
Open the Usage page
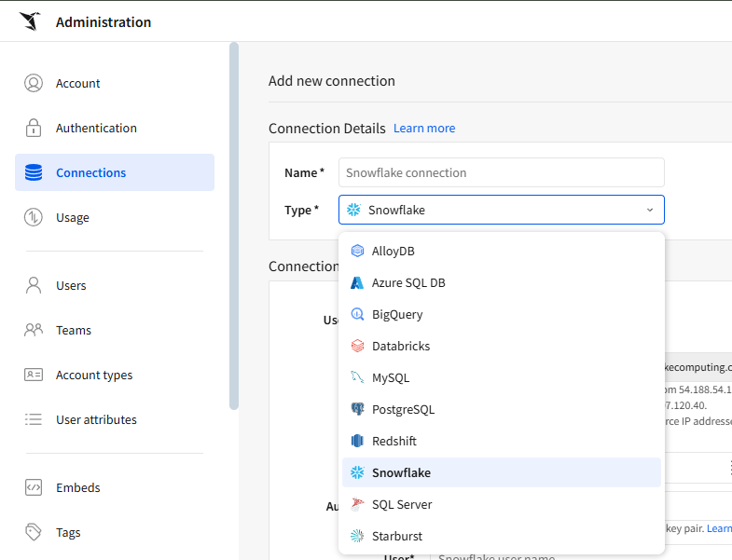[x=115, y=217]
